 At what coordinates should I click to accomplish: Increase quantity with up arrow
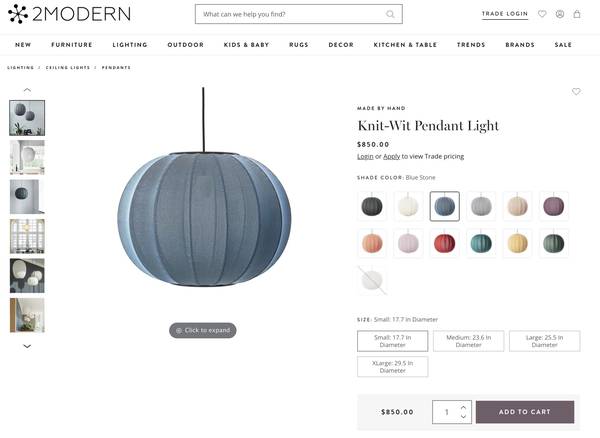tap(463, 408)
